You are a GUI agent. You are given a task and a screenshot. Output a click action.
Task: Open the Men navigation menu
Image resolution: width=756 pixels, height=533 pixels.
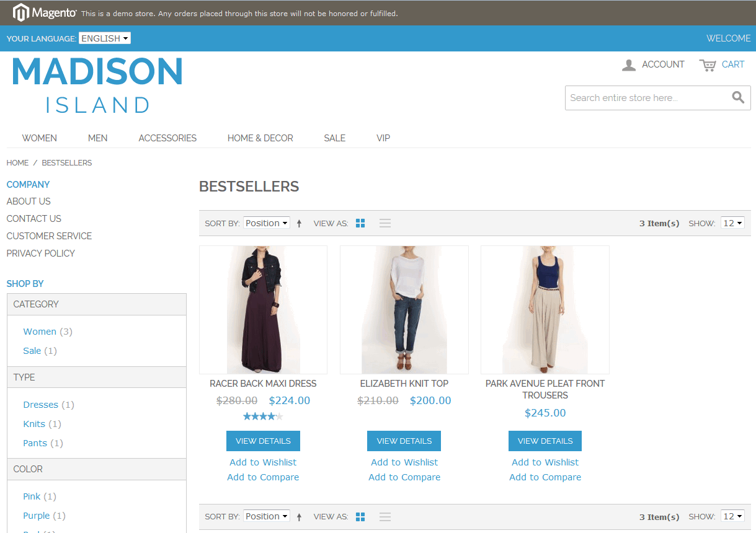tap(98, 138)
